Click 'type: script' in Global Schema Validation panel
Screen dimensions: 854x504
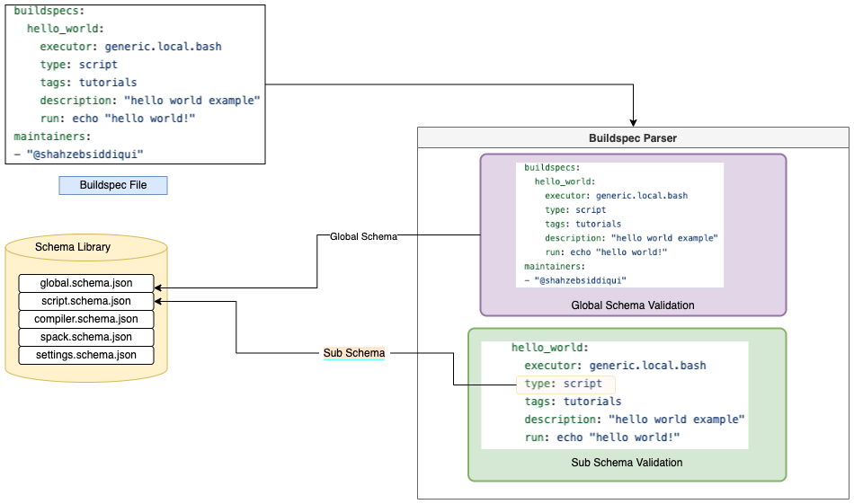575,210
